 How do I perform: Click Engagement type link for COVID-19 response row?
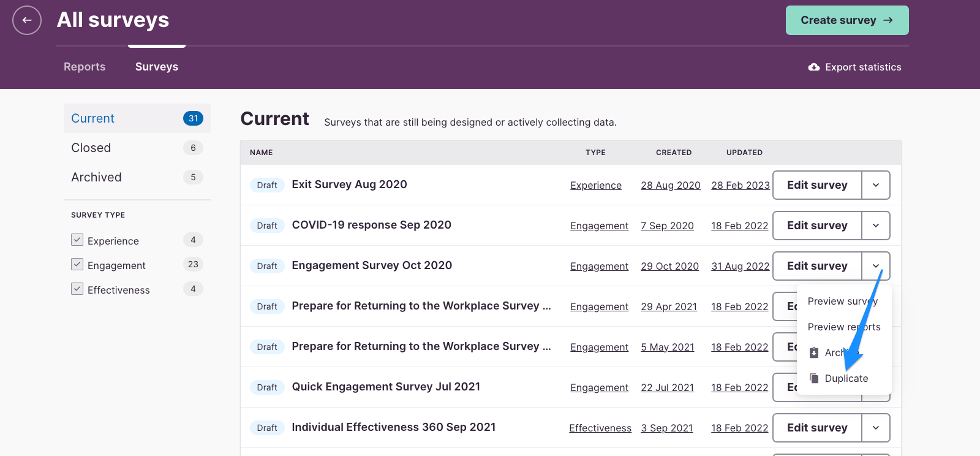pos(599,226)
